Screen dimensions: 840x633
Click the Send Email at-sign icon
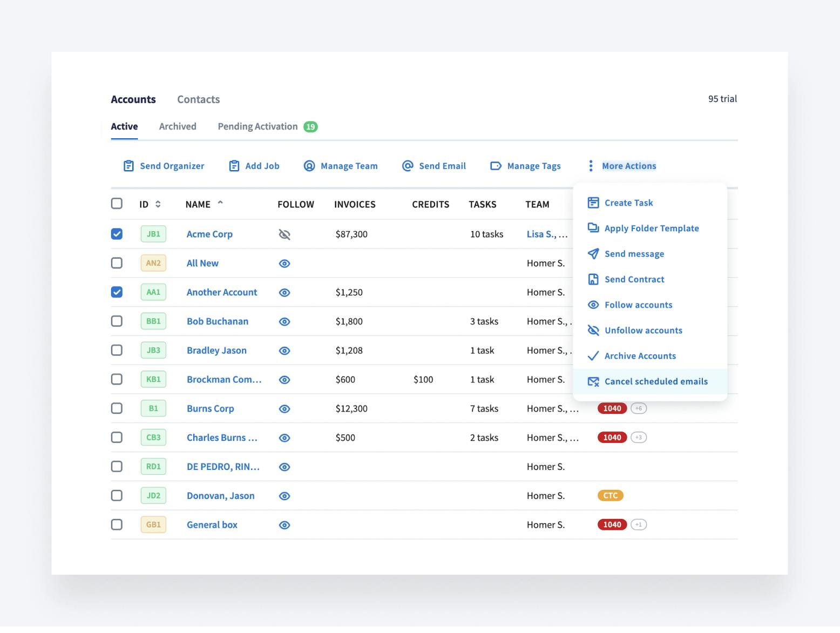coord(408,166)
